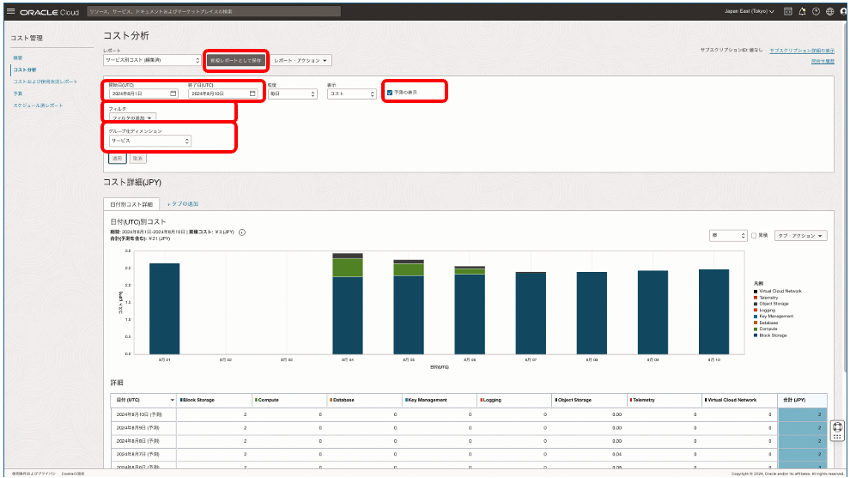Open the end date calendar picker

click(x=253, y=93)
